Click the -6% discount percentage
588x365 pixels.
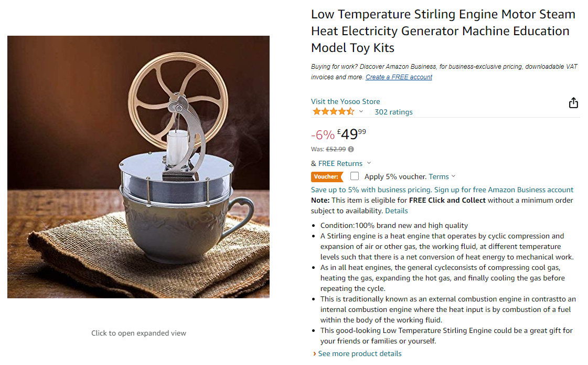(x=323, y=135)
